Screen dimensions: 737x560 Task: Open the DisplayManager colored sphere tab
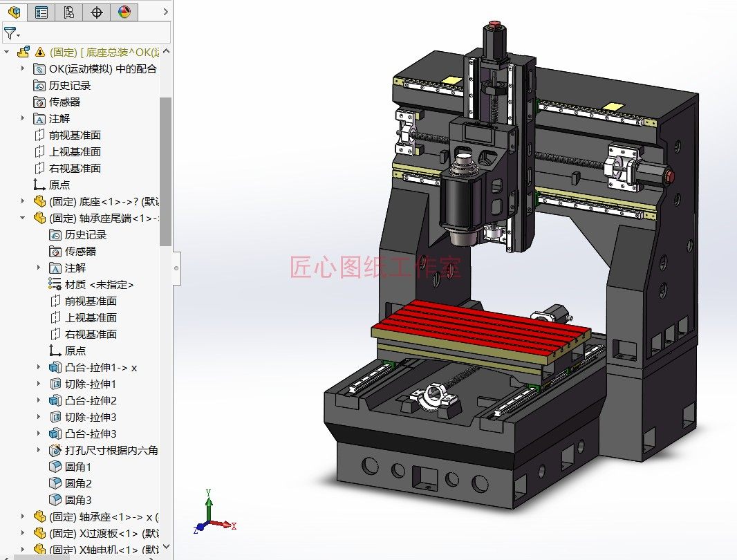pos(125,12)
